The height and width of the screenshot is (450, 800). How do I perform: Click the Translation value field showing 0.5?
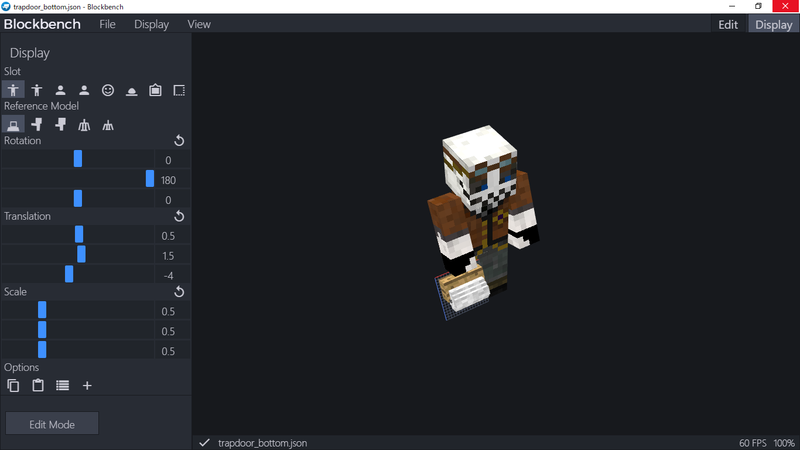172,235
